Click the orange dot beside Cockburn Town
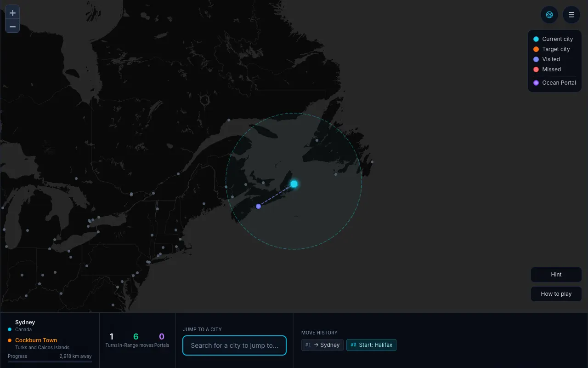Screen dimensions: 588x368 (10, 340)
